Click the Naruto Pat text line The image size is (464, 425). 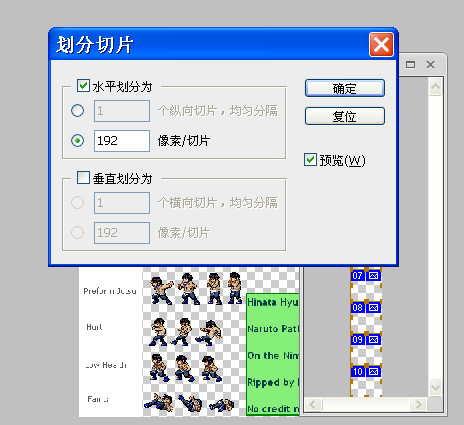[273, 329]
